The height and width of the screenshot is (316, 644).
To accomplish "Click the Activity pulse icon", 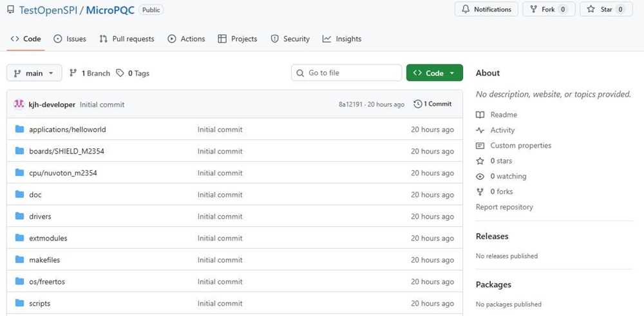I will pyautogui.click(x=480, y=130).
